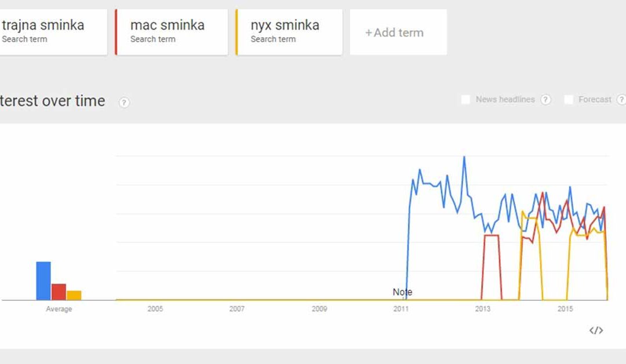Click the yellow average bar
This screenshot has width=626, height=364.
[x=74, y=295]
